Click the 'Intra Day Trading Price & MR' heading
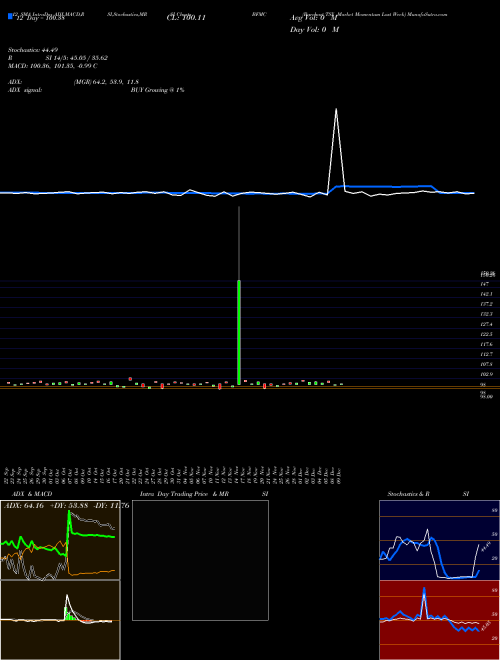 tap(184, 494)
